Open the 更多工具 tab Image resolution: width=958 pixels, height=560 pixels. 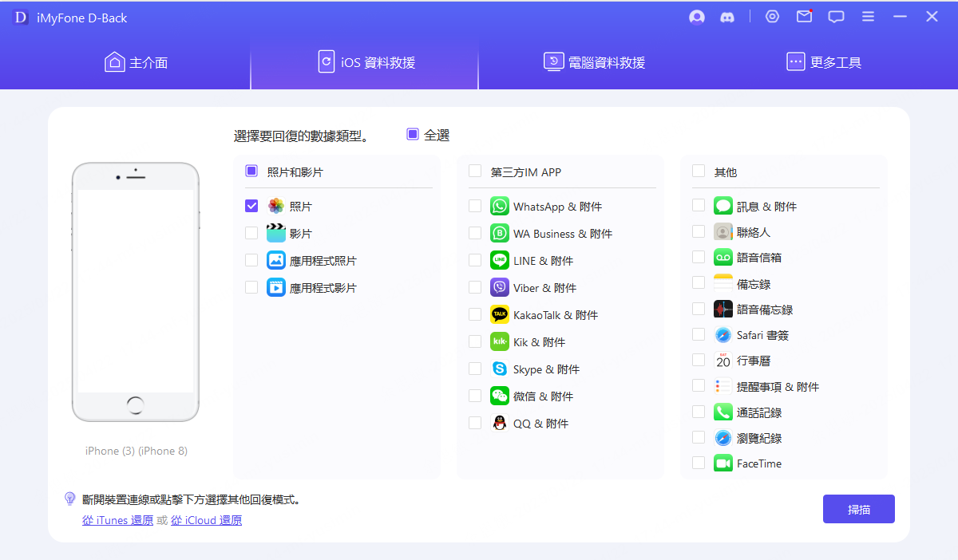click(823, 62)
